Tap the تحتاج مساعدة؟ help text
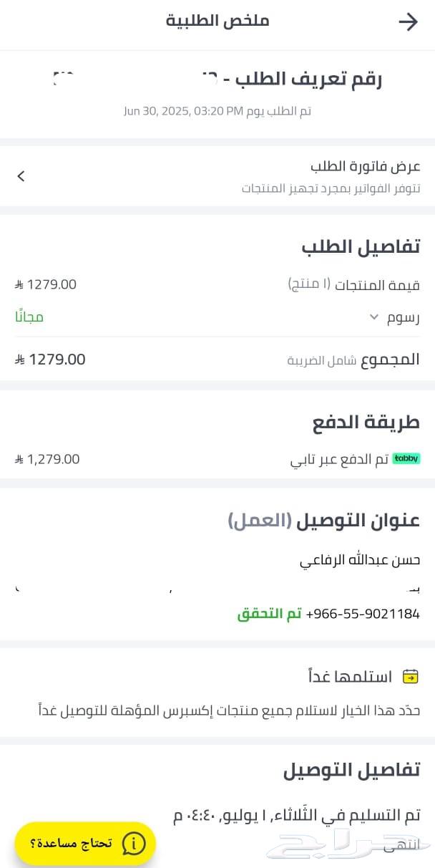The image size is (435, 868). point(71,844)
